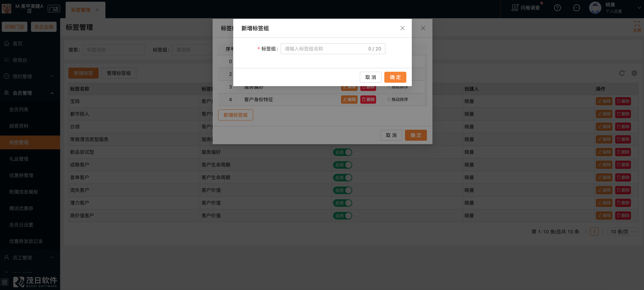
Task: Toggle 启用 switch for 新品尝试型
Action: [342, 152]
